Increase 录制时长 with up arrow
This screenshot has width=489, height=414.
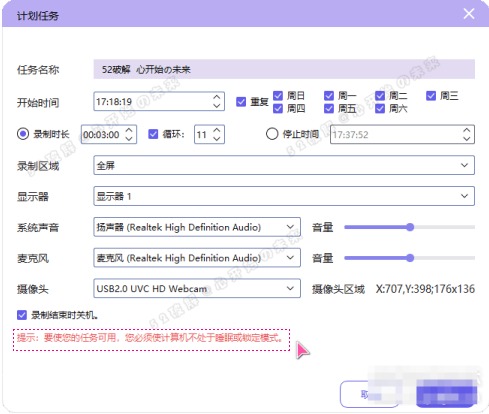(129, 130)
